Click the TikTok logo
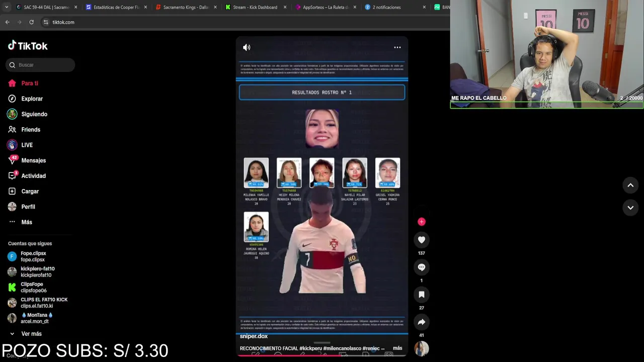Image resolution: width=644 pixels, height=362 pixels. [28, 46]
